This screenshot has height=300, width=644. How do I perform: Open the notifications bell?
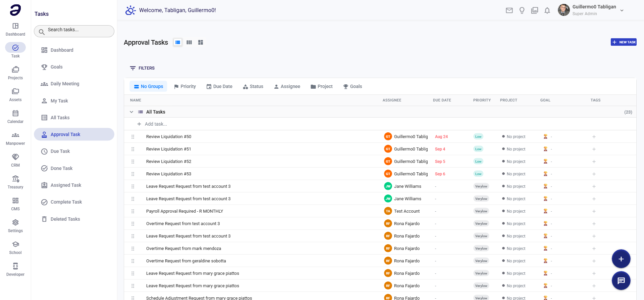pyautogui.click(x=547, y=10)
